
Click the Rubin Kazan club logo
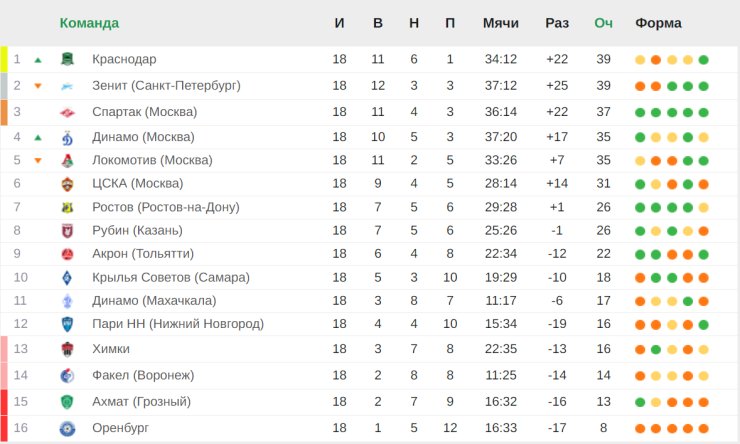[67, 231]
